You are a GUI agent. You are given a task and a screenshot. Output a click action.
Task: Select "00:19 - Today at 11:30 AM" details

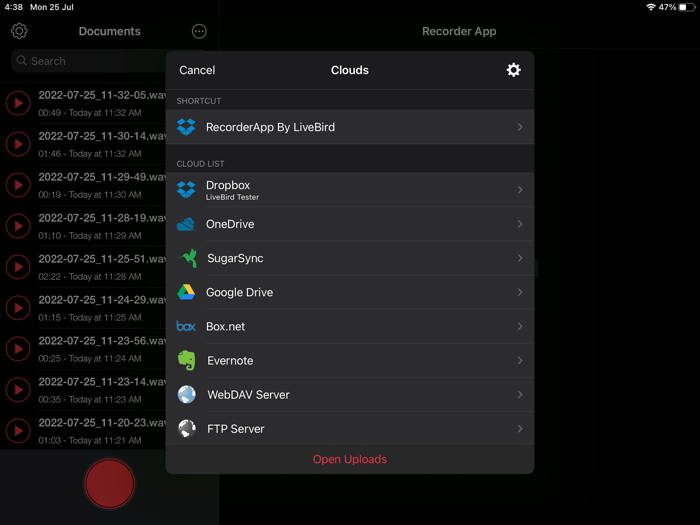pos(90,195)
